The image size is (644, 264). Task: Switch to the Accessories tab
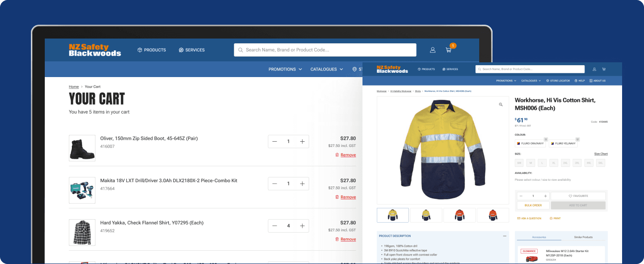539,237
